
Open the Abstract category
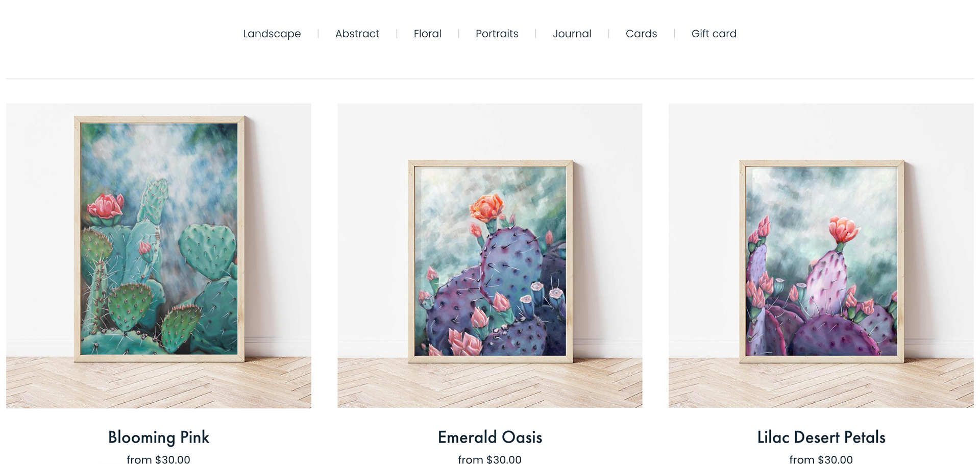(357, 34)
